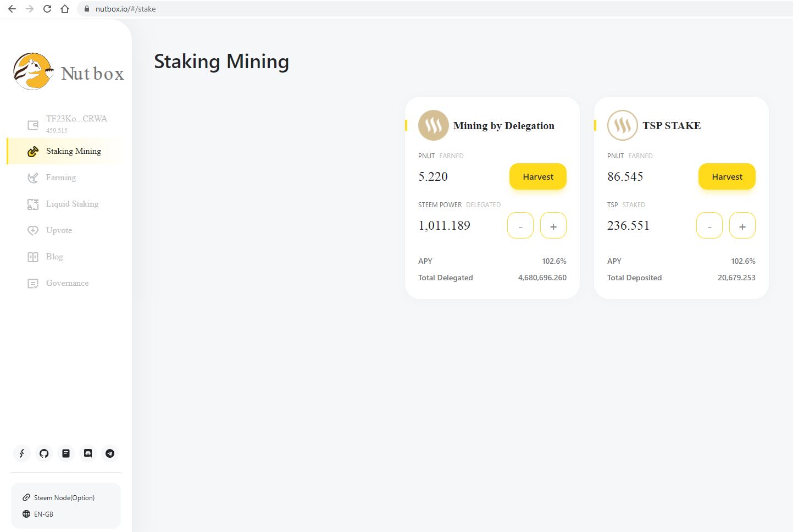
Task: Open the Discord link icon
Action: 88,453
